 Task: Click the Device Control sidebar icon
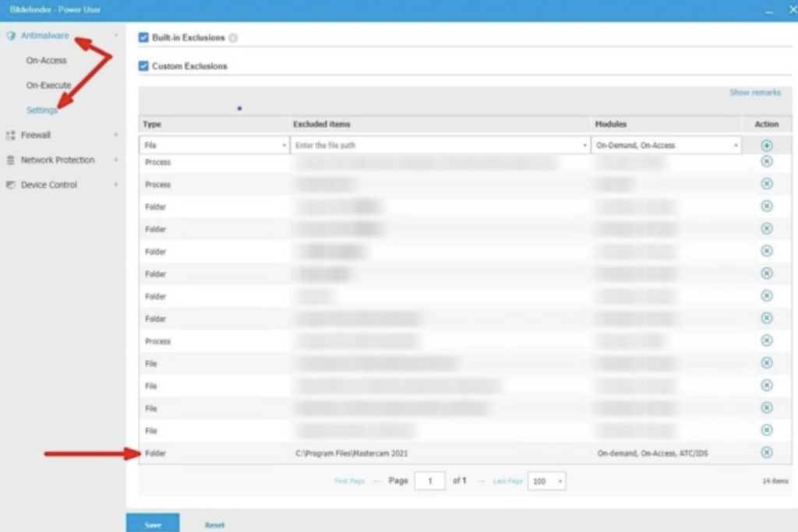[x=10, y=185]
